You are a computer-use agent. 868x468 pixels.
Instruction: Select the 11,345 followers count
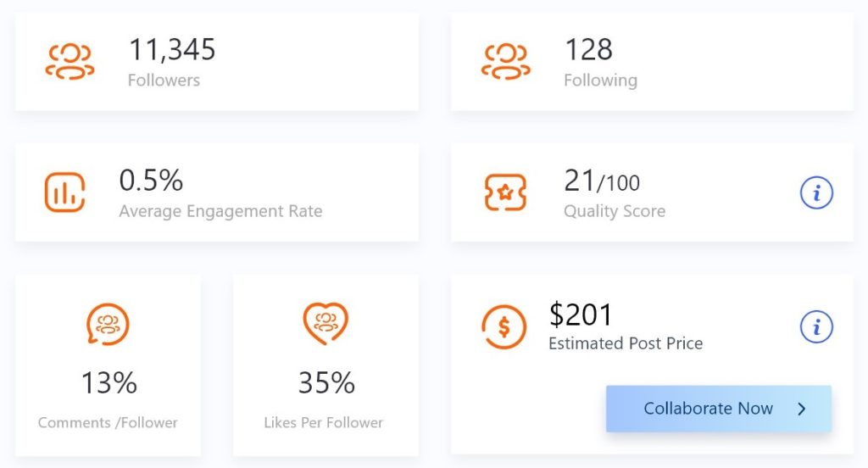click(x=172, y=49)
